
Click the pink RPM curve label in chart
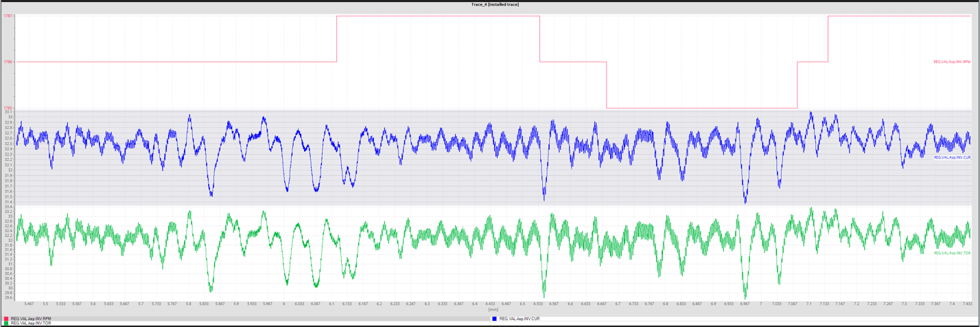coord(952,62)
